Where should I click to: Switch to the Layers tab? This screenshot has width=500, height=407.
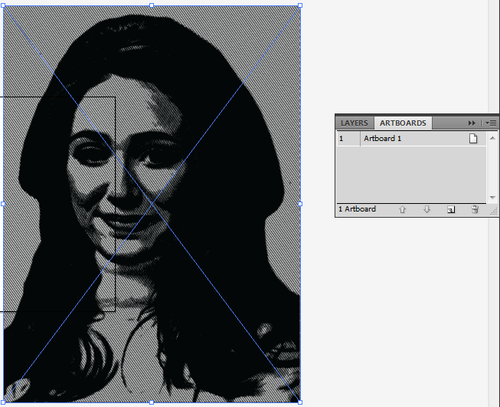[x=354, y=123]
